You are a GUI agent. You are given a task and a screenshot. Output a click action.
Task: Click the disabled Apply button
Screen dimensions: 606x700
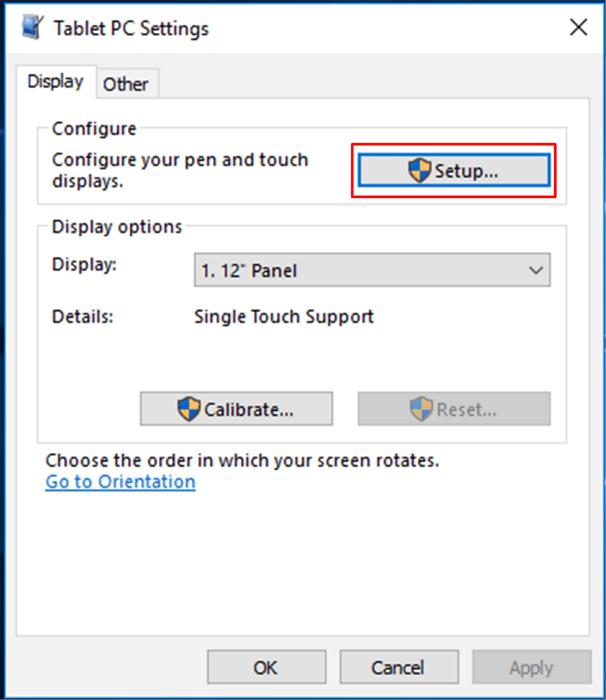pos(532,667)
